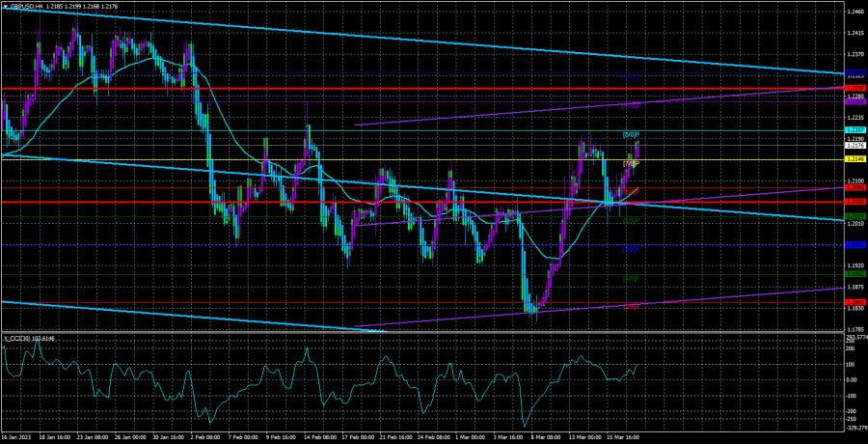
Task: Click the white current price tag 1.2176
Action: click(855, 145)
